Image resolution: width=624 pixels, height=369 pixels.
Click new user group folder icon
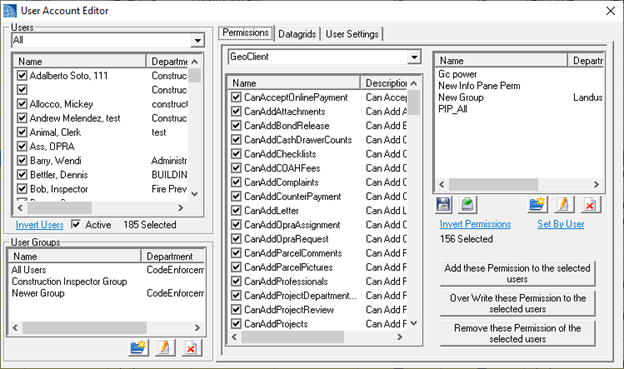click(x=138, y=348)
